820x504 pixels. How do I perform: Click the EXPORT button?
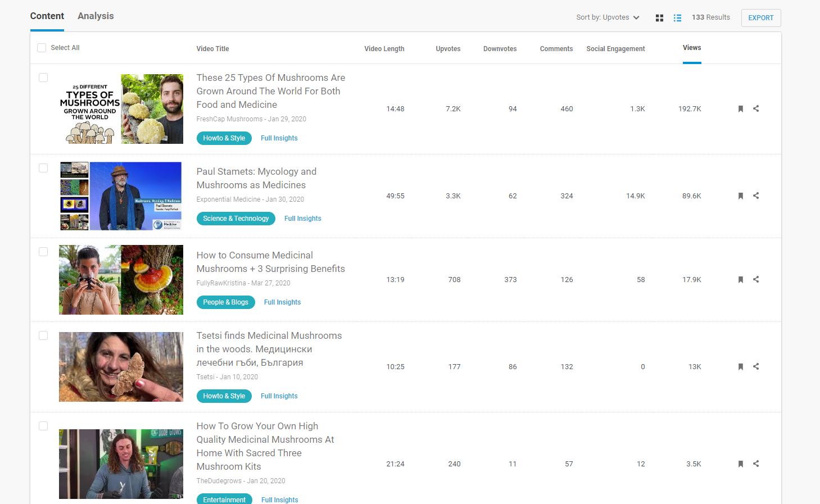(x=760, y=18)
